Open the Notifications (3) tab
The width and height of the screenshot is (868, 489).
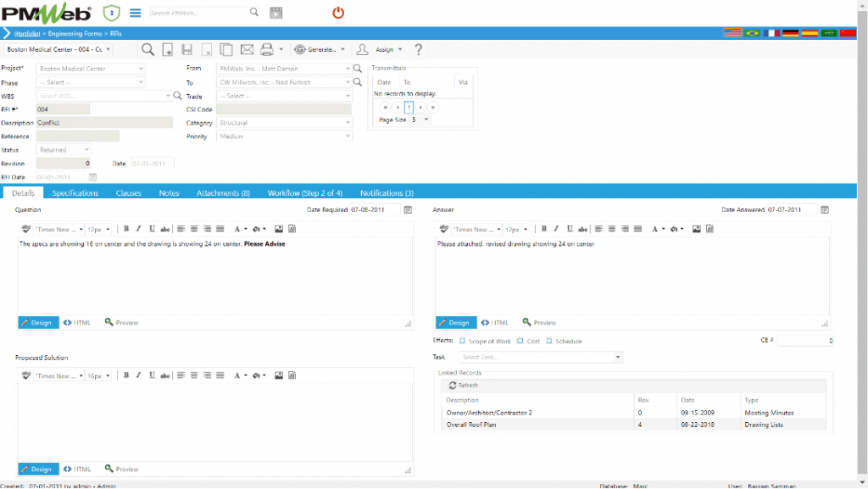click(x=387, y=193)
